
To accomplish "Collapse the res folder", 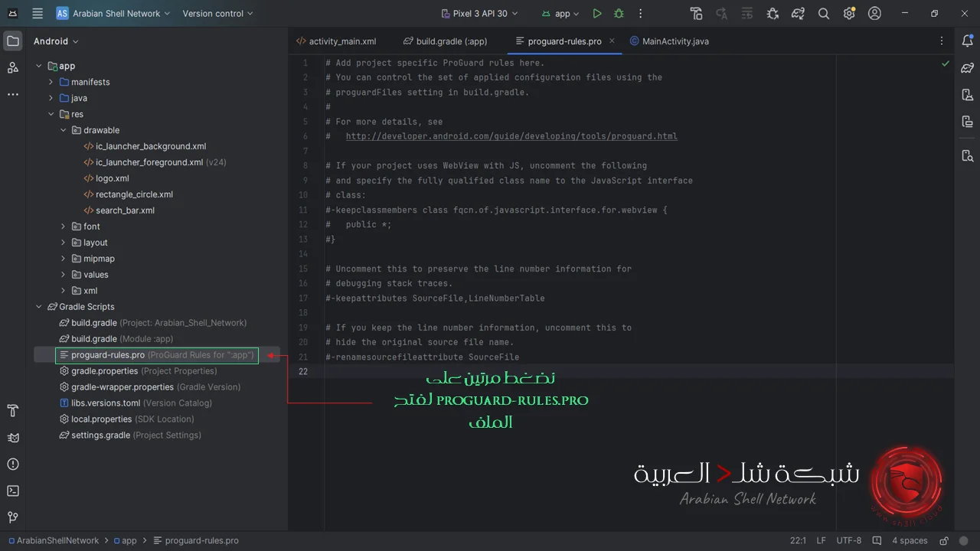I will pyautogui.click(x=51, y=114).
